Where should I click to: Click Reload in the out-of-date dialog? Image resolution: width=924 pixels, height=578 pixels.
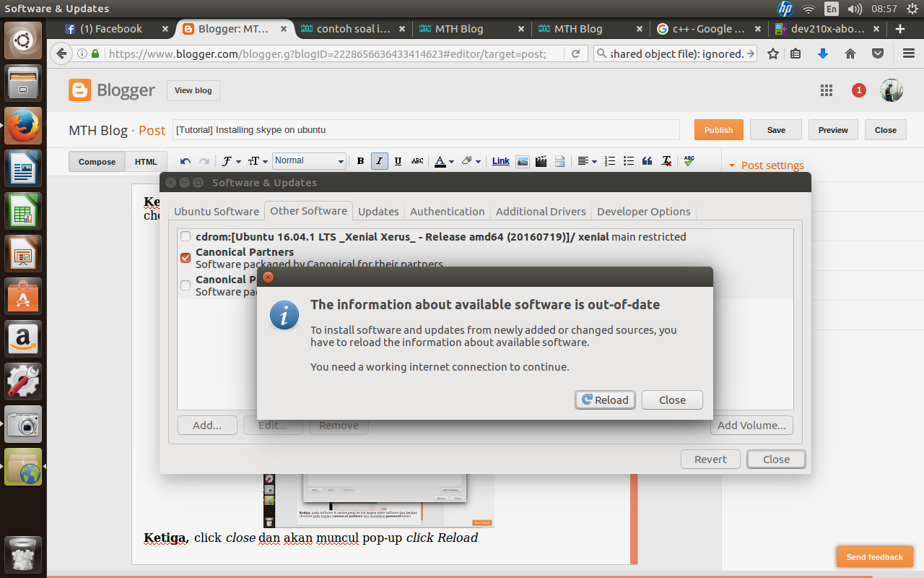(606, 400)
